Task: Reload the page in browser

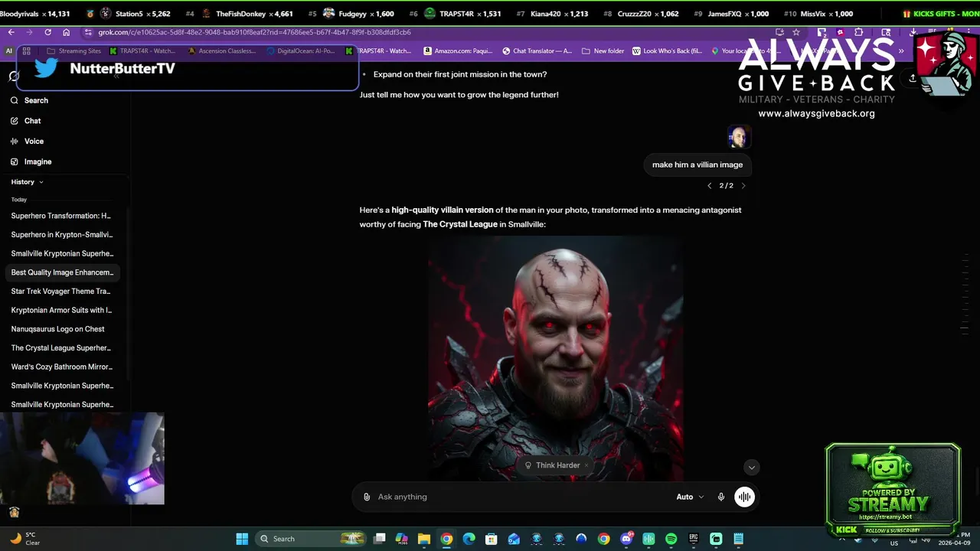Action: [47, 32]
